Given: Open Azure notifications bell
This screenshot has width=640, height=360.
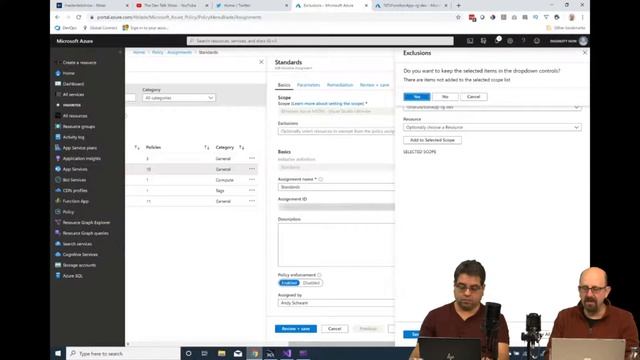Looking at the screenshot, I should coord(497,41).
